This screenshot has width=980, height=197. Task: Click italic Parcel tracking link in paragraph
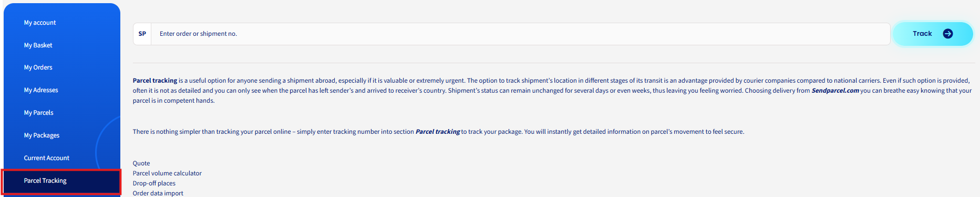coord(438,132)
